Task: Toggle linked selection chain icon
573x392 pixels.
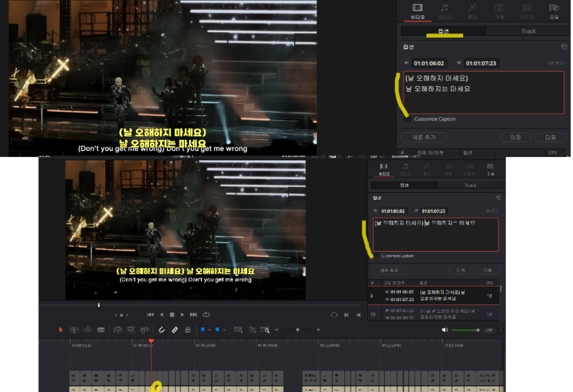Action: click(174, 330)
